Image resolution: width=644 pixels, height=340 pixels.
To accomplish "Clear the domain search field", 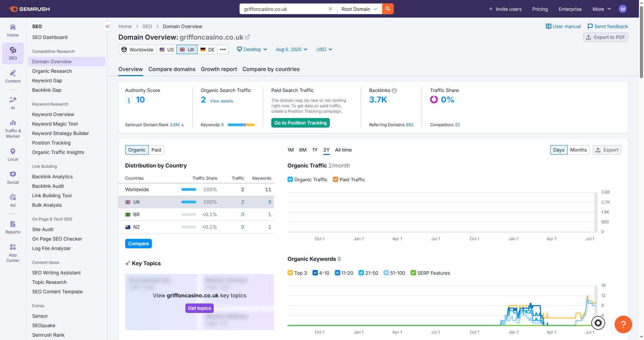I will 330,9.
